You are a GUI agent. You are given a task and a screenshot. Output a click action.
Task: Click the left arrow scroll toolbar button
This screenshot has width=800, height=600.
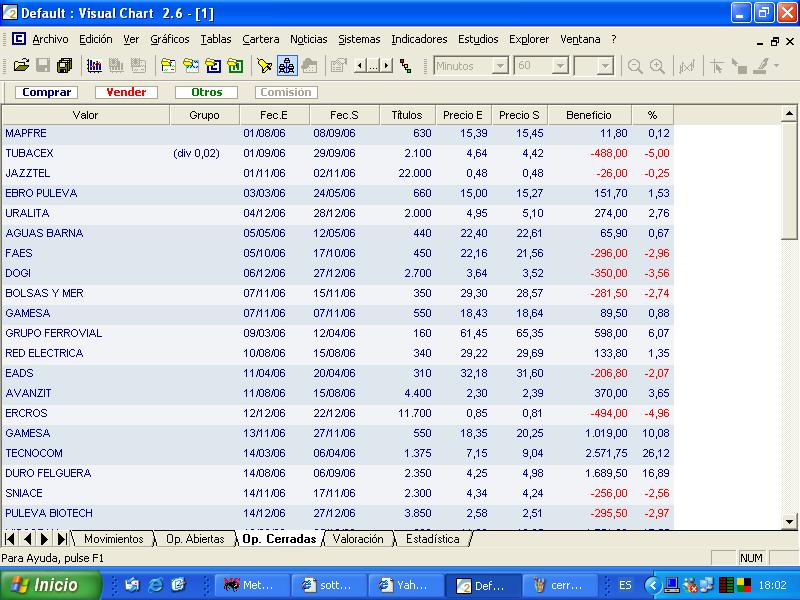point(359,66)
